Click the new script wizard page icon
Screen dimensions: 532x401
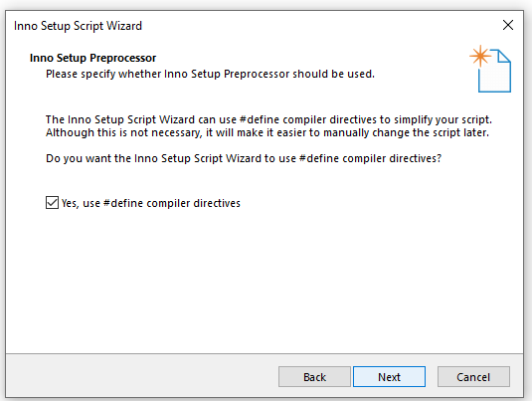tap(490, 69)
